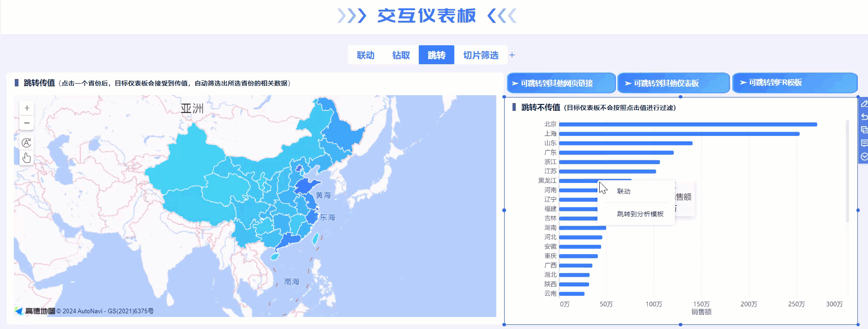Click the 南海 label on the map
868x329 pixels.
(292, 281)
